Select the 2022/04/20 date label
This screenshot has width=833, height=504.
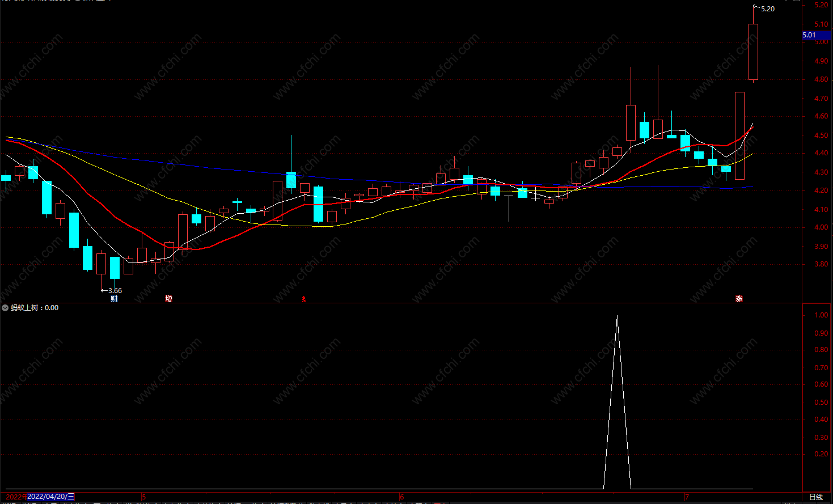pos(51,497)
